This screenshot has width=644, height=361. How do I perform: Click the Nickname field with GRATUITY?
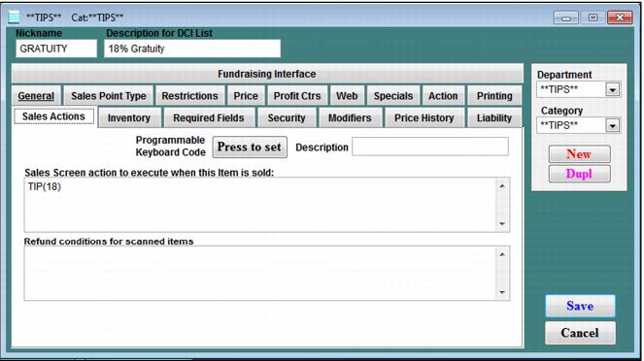[x=56, y=49]
